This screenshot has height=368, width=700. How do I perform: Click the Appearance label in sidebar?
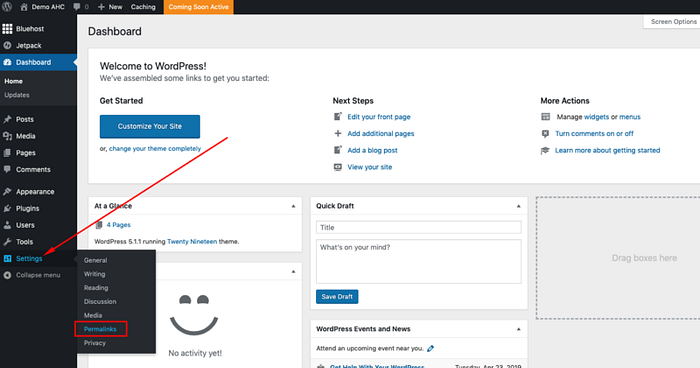point(35,192)
